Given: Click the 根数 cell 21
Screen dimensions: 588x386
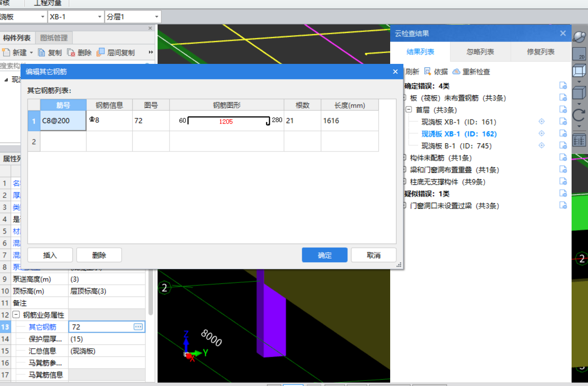Looking at the screenshot, I should click(x=302, y=121).
